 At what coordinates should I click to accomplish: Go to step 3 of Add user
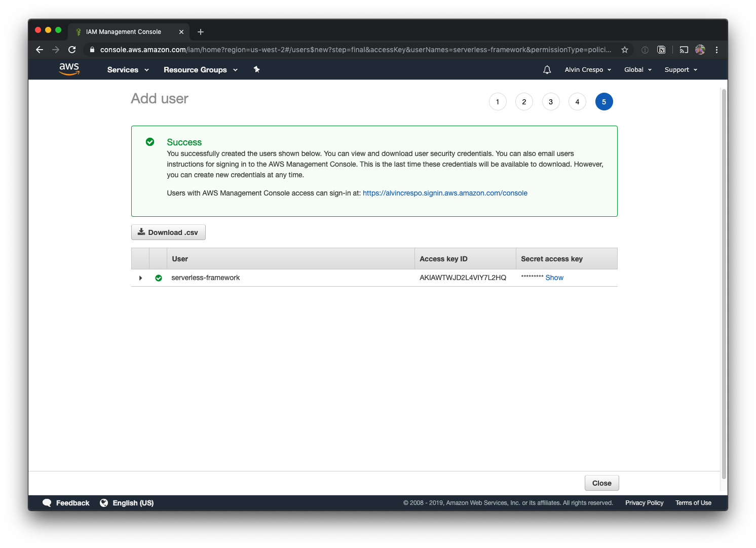[551, 102]
